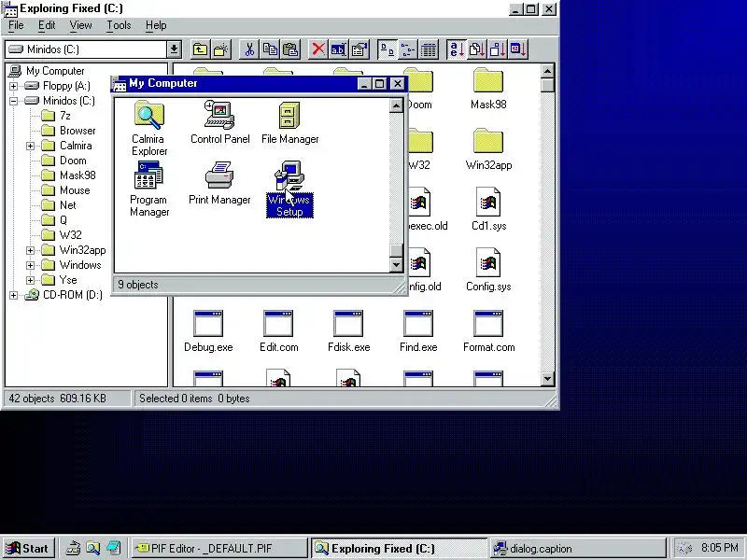Image resolution: width=747 pixels, height=560 pixels.
Task: Click the Up One Level folder toolbar icon
Action: pyautogui.click(x=200, y=49)
